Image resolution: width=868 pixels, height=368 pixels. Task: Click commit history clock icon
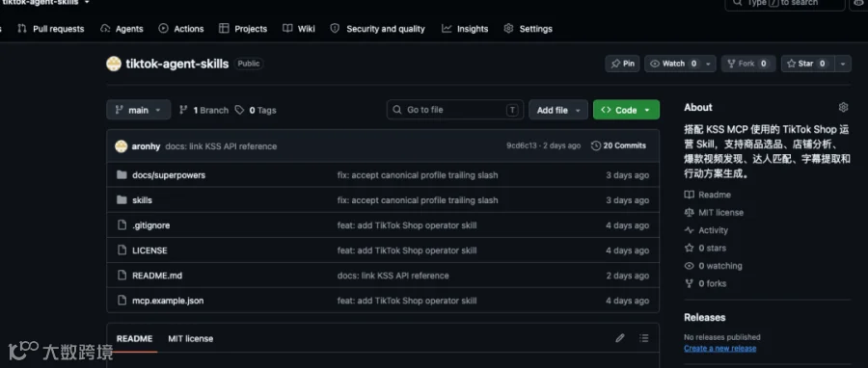click(596, 145)
